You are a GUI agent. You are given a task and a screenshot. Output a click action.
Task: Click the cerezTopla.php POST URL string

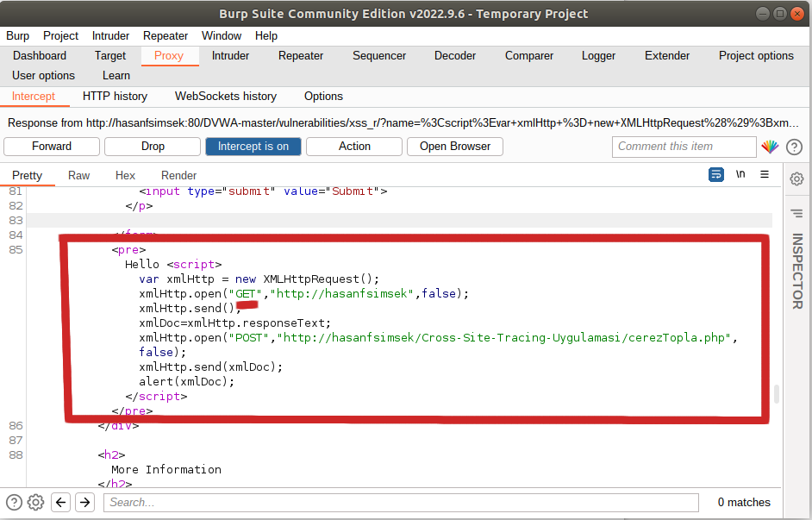coord(503,338)
